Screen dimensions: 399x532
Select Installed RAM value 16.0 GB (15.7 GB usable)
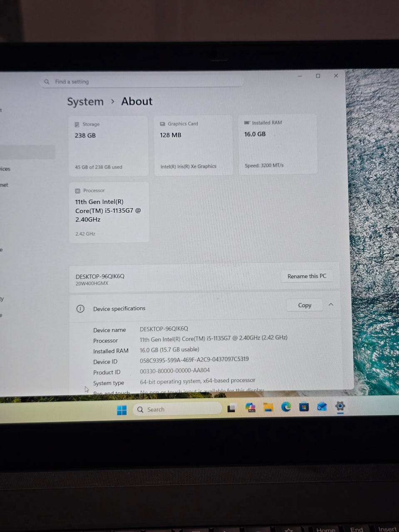[x=169, y=350]
